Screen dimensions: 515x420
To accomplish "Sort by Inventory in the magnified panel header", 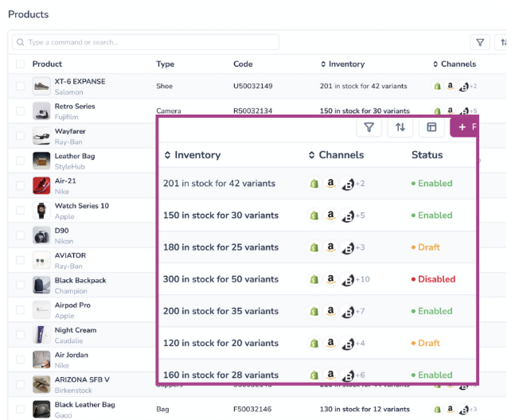I will pyautogui.click(x=193, y=155).
